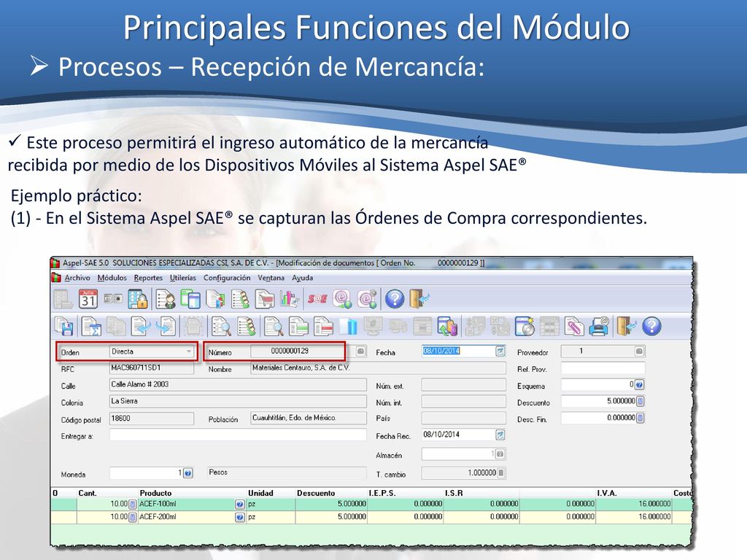Click lookup button of product ACEF-100ml
Screen dimensions: 747x560
point(240,505)
